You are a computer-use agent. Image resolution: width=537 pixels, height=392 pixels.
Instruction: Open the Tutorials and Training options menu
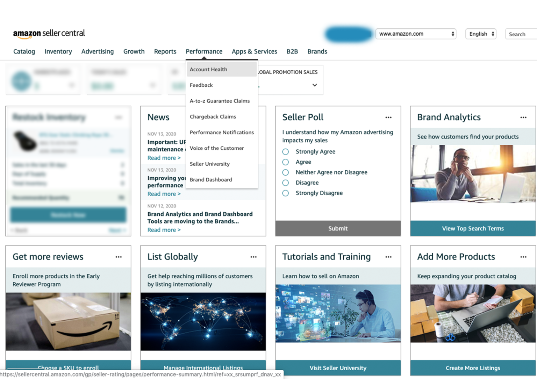388,257
